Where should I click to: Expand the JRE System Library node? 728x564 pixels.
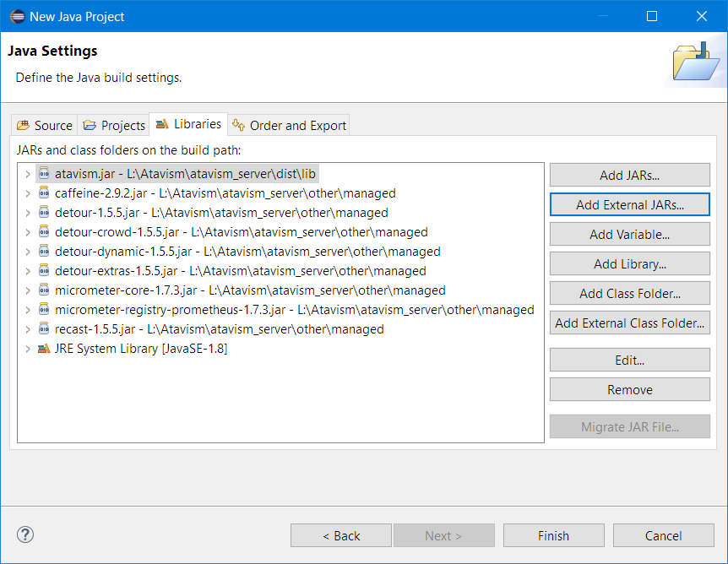coord(28,349)
